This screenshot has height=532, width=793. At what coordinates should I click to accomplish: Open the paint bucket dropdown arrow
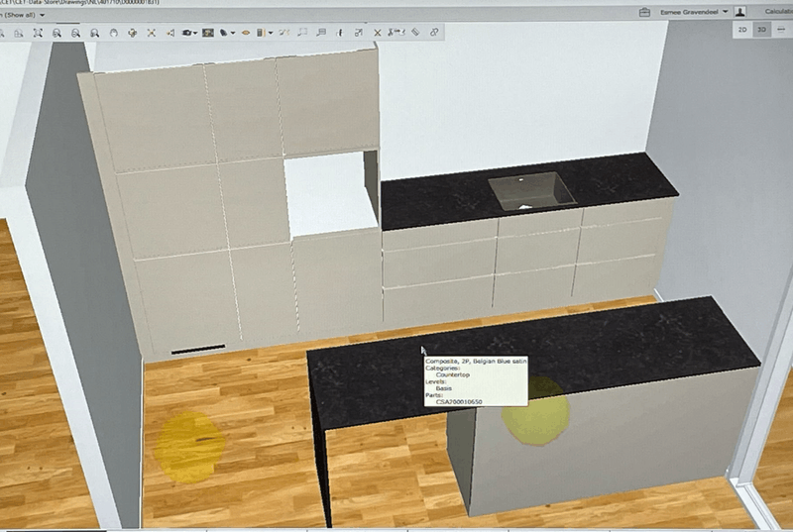pyautogui.click(x=233, y=33)
